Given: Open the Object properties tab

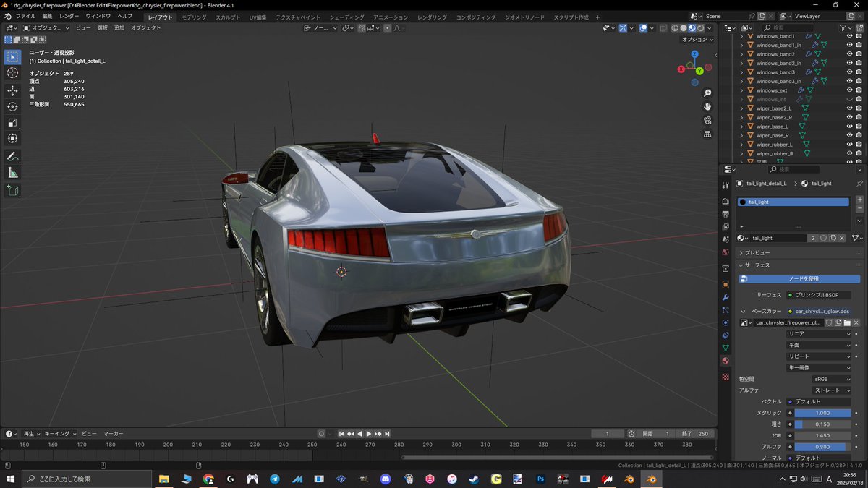Looking at the screenshot, I should point(726,284).
